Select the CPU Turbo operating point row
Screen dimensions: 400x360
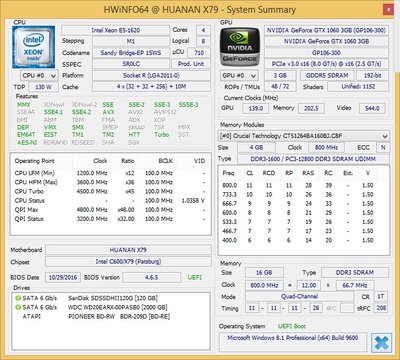(110, 191)
